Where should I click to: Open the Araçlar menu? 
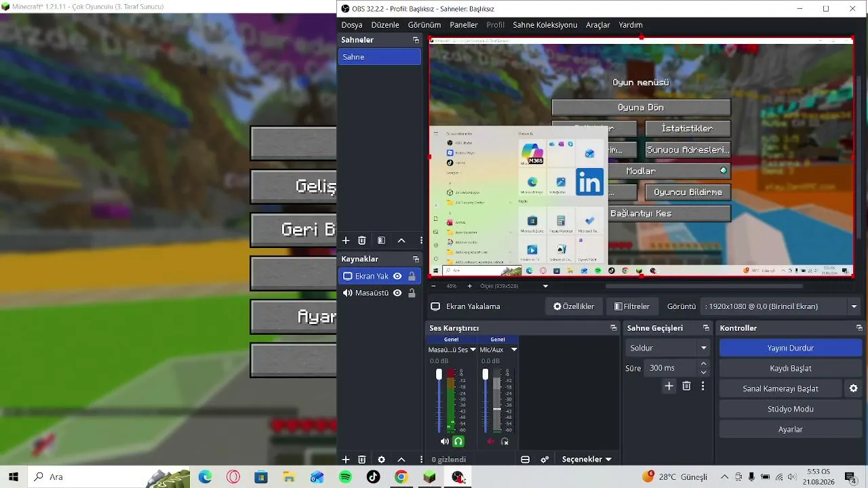pos(598,25)
